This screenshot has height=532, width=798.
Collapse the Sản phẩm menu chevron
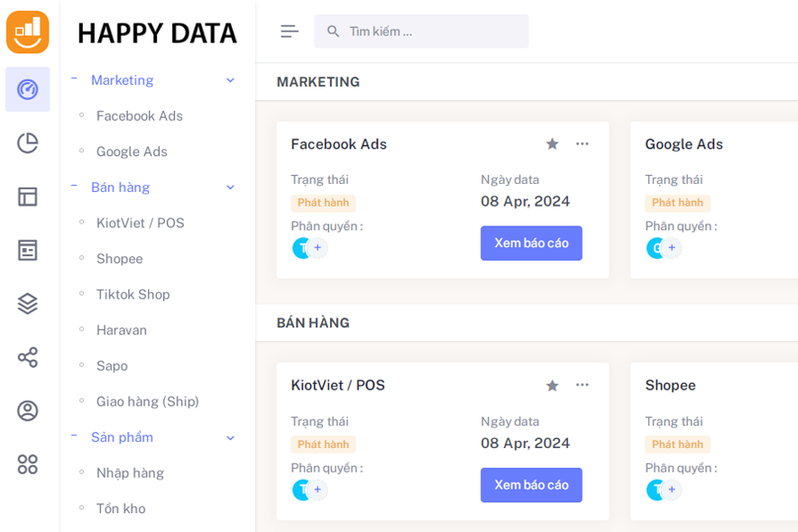[231, 438]
